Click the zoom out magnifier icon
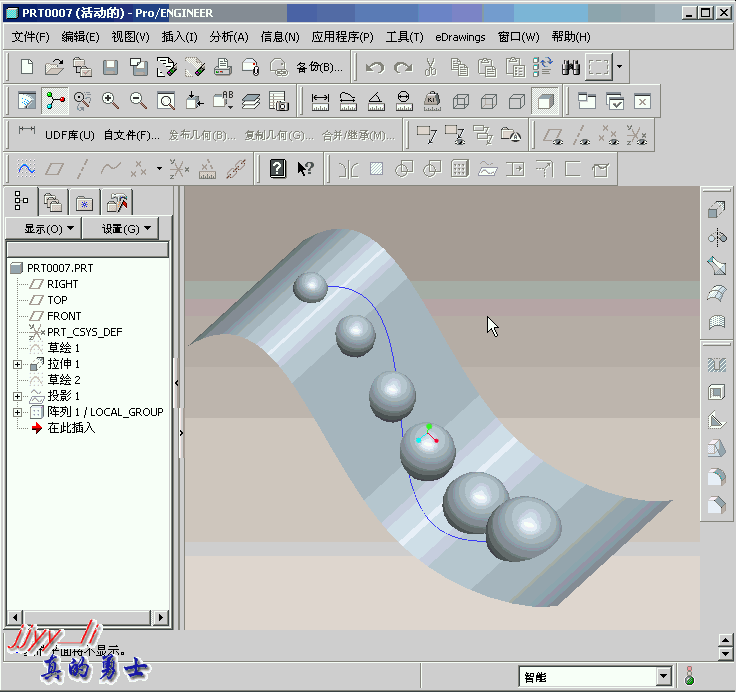736x692 pixels. [x=138, y=101]
